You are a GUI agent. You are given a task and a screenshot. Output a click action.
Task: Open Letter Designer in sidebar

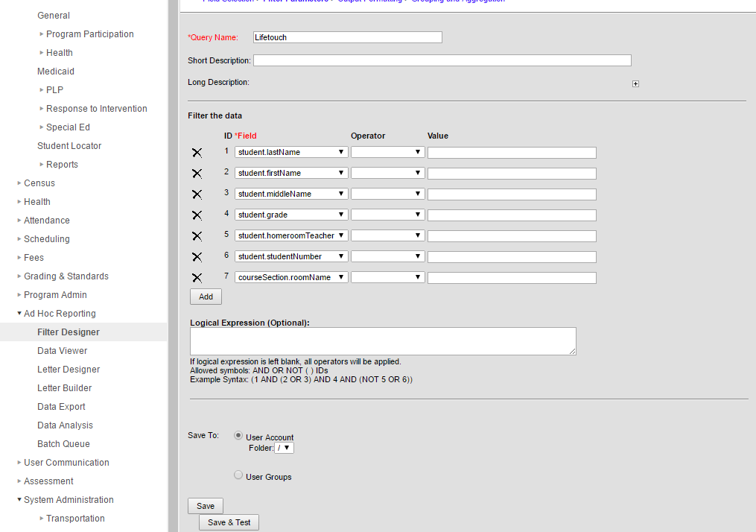[69, 370]
